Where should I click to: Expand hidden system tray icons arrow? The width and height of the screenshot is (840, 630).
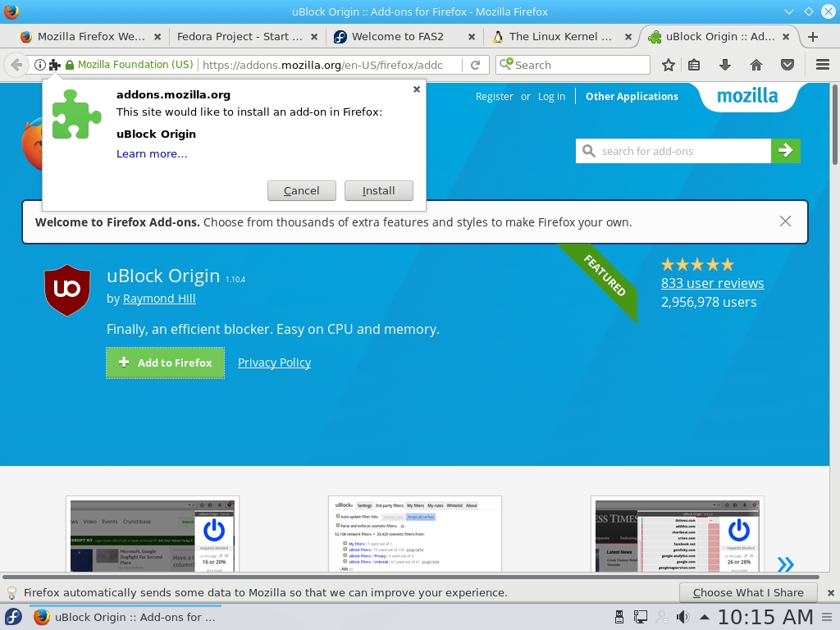(x=705, y=617)
